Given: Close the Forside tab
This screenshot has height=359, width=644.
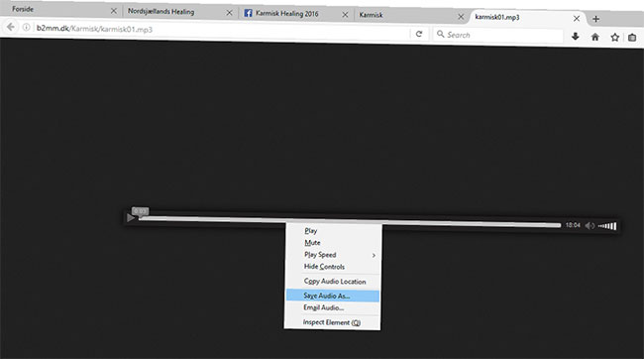Looking at the screenshot, I should coord(114,11).
